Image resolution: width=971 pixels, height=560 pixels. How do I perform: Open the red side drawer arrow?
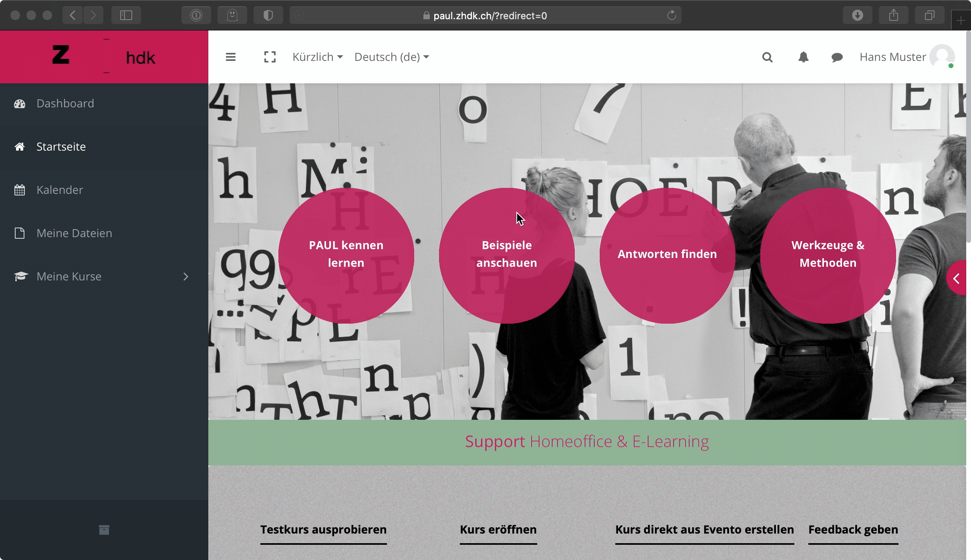(x=957, y=278)
